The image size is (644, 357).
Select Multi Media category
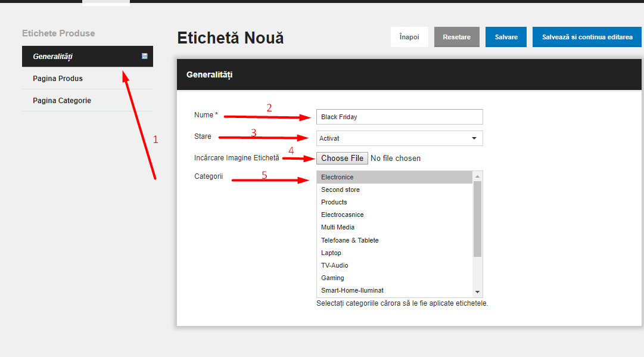pyautogui.click(x=395, y=227)
